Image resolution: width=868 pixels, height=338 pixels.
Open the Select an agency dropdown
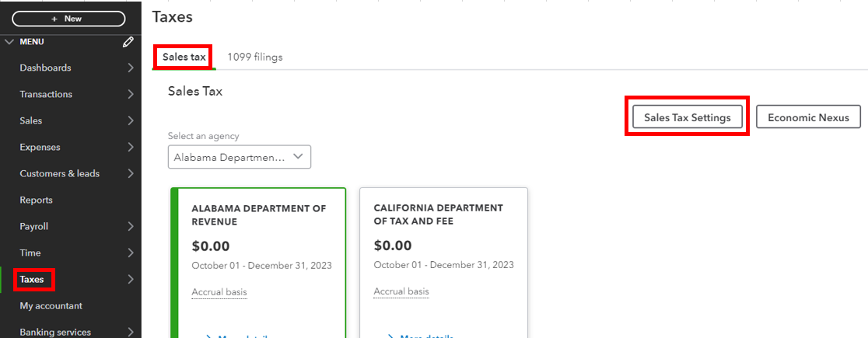(x=240, y=157)
